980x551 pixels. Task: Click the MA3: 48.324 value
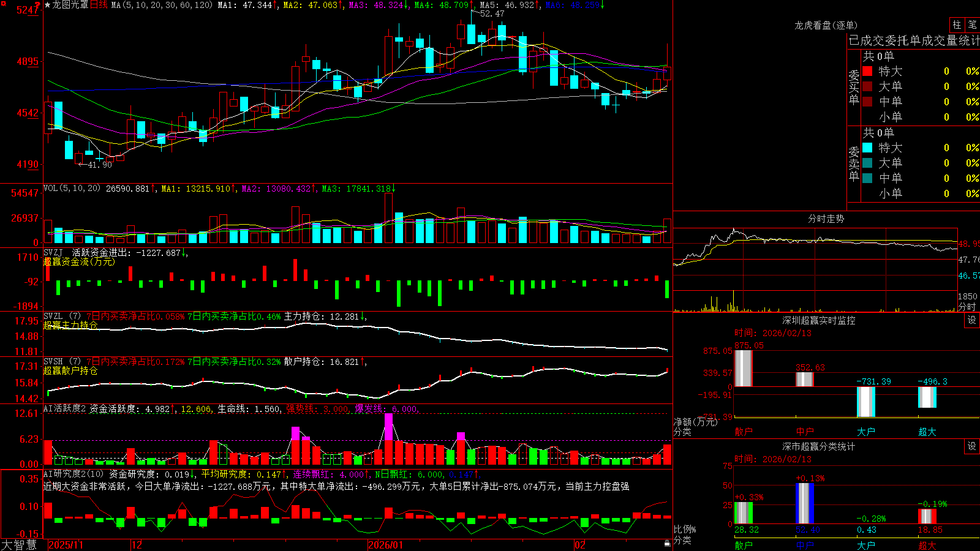click(x=376, y=5)
